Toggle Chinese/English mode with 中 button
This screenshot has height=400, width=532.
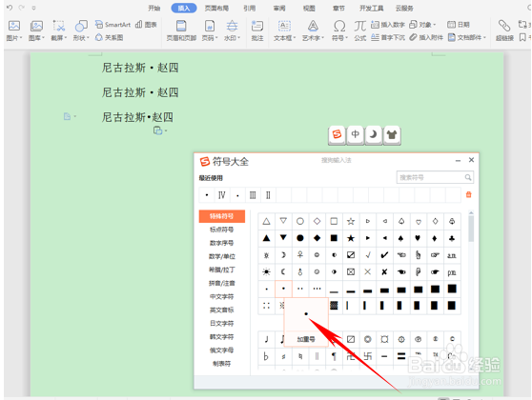tap(355, 134)
